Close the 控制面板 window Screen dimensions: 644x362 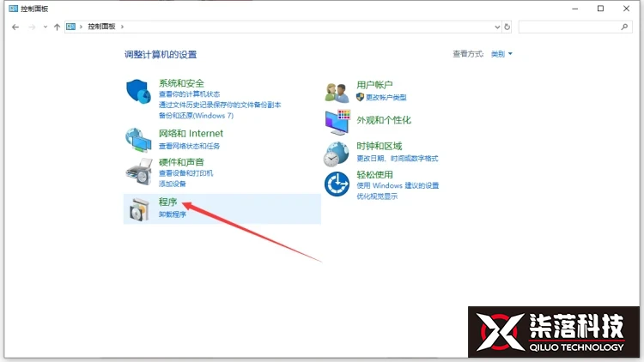[x=626, y=9]
